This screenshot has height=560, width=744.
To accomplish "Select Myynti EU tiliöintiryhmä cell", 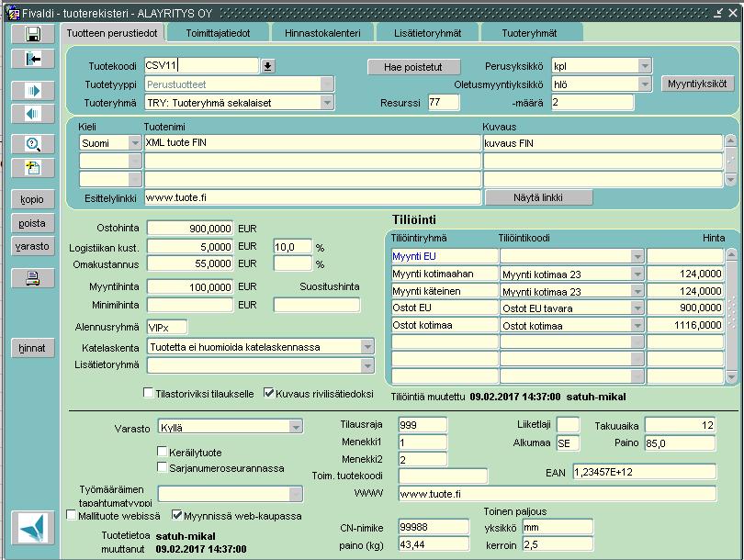I will tap(445, 256).
